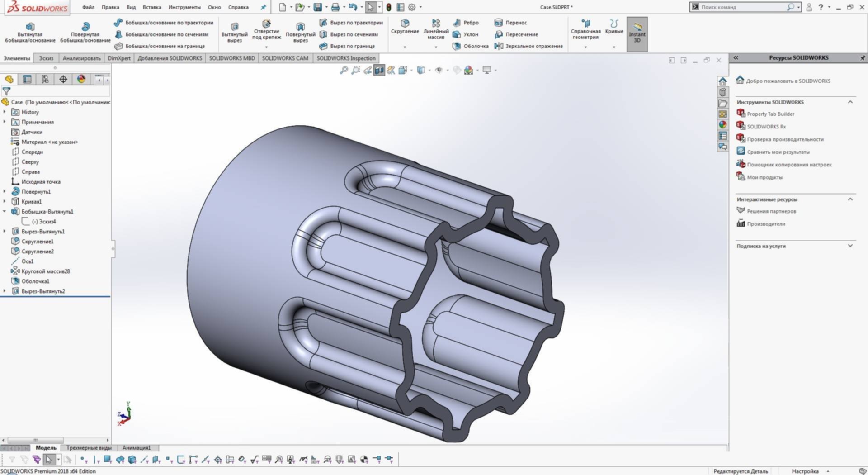Switch to the Анализировать tab
The width and height of the screenshot is (868, 475).
tap(81, 58)
